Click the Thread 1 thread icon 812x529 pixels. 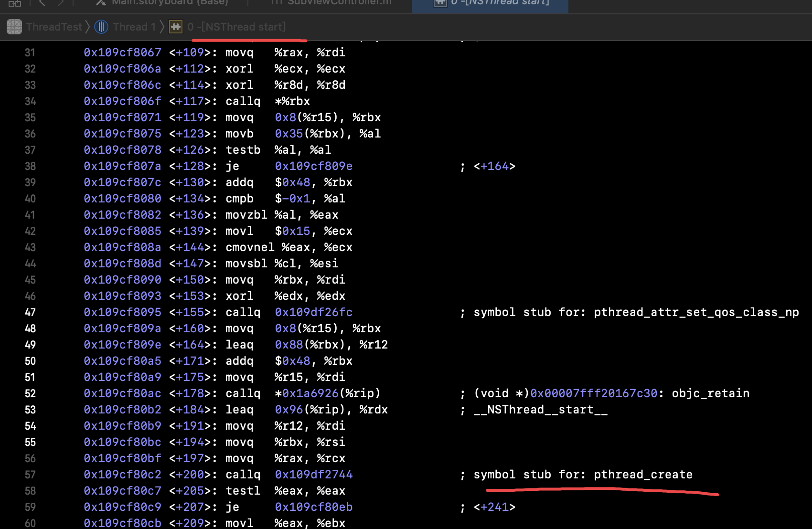point(101,27)
